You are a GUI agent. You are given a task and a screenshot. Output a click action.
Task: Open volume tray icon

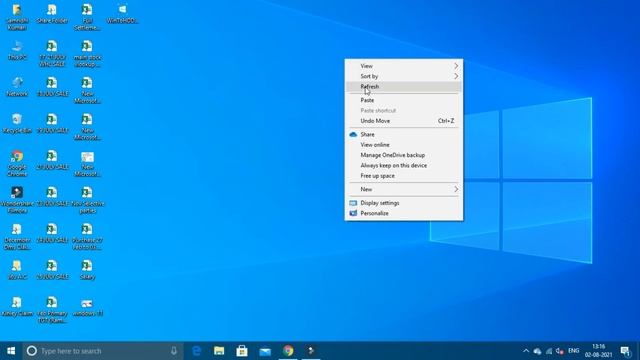pyautogui.click(x=560, y=351)
